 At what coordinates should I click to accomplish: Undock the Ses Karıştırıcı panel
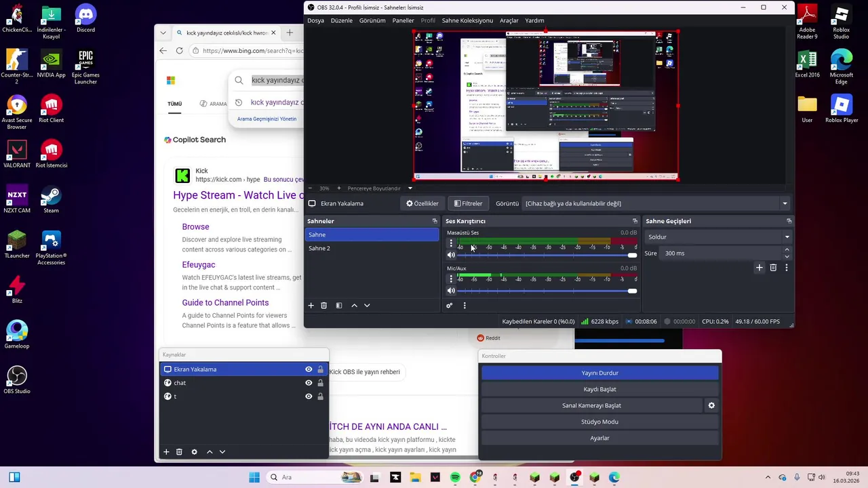click(635, 221)
